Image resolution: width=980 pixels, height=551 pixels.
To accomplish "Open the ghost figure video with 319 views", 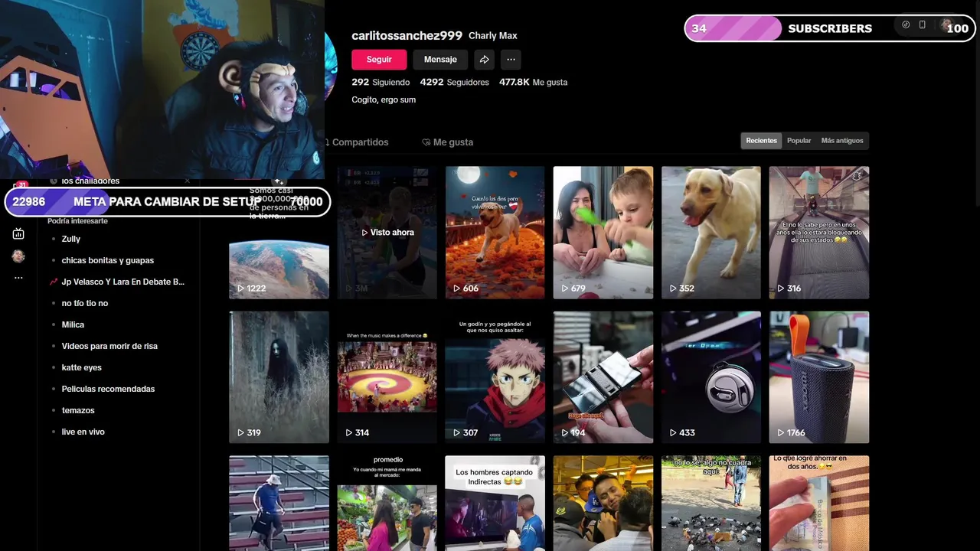I will [x=279, y=377].
